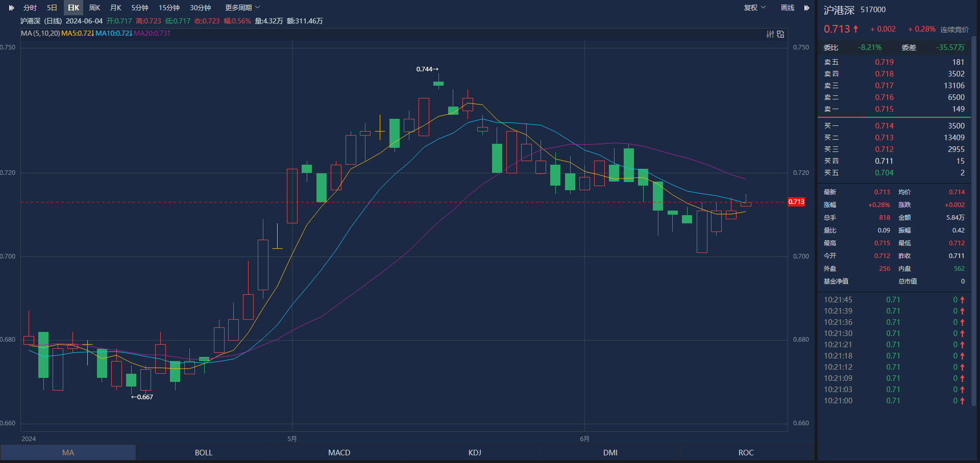This screenshot has height=463, width=980.
Task: Click the chevron next to 更多周期
Action: [258, 8]
